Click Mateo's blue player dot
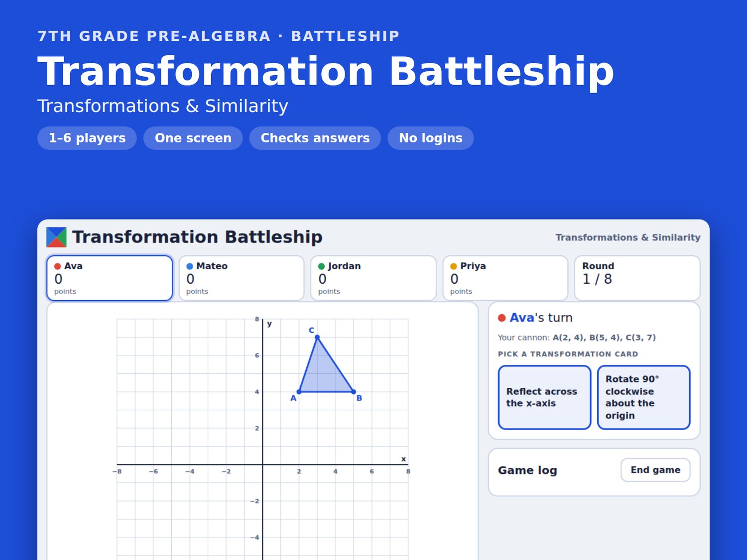This screenshot has height=560, width=747. 190,266
